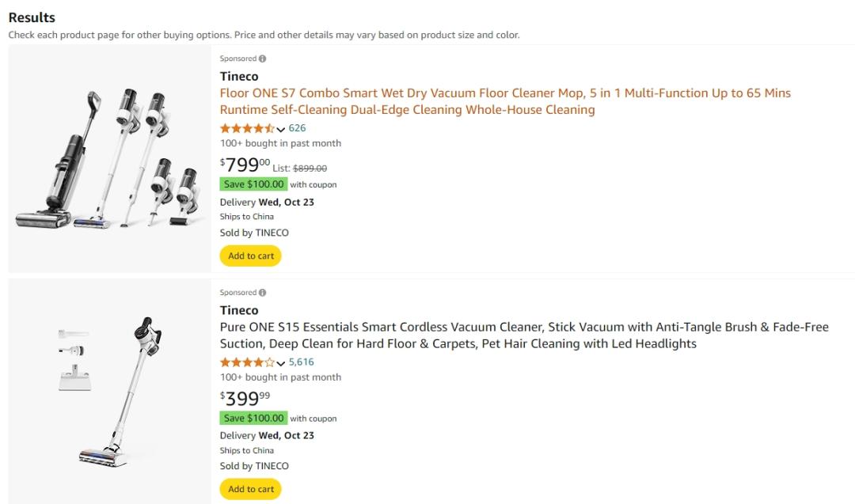Click the Pure ONE S15 product image

pos(109,392)
